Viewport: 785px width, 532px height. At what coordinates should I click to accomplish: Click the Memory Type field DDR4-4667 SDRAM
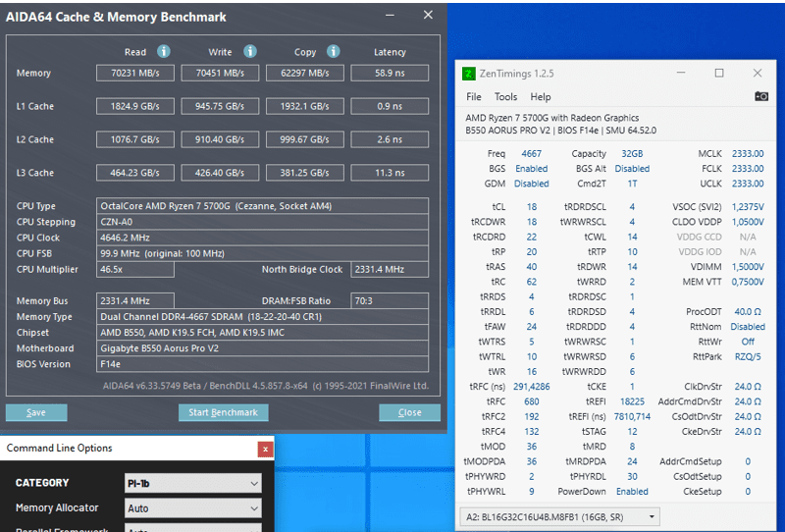[x=262, y=317]
